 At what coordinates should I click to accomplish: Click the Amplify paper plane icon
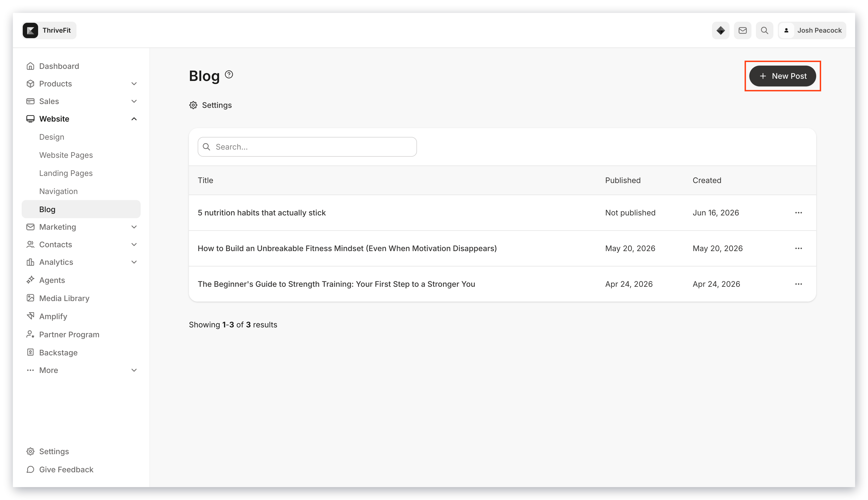(30, 316)
